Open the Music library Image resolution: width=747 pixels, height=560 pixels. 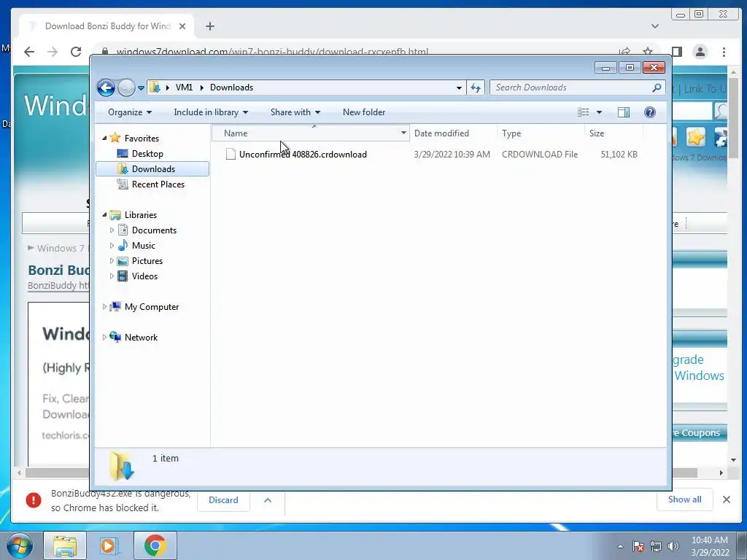coord(144,245)
